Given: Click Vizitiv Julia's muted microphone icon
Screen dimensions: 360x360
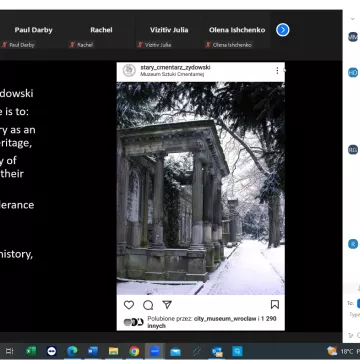Looking at the screenshot, I should (140, 45).
